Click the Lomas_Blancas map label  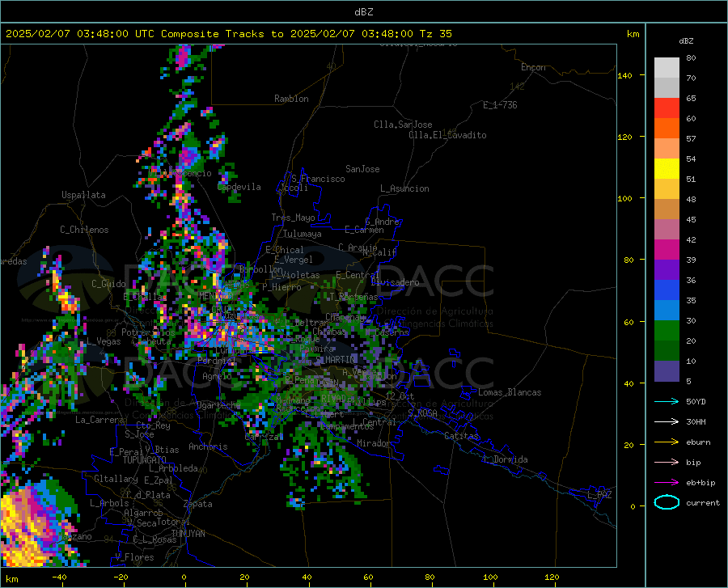point(510,392)
